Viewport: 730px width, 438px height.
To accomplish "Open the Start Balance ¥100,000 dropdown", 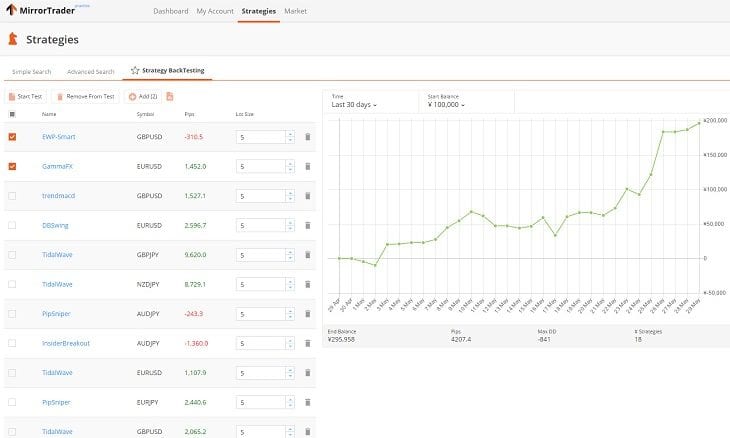I will point(446,105).
